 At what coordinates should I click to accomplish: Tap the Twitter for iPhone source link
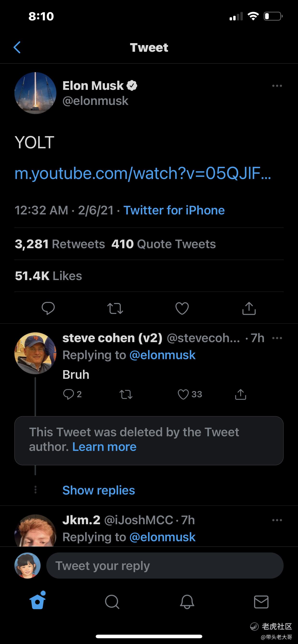click(x=174, y=210)
